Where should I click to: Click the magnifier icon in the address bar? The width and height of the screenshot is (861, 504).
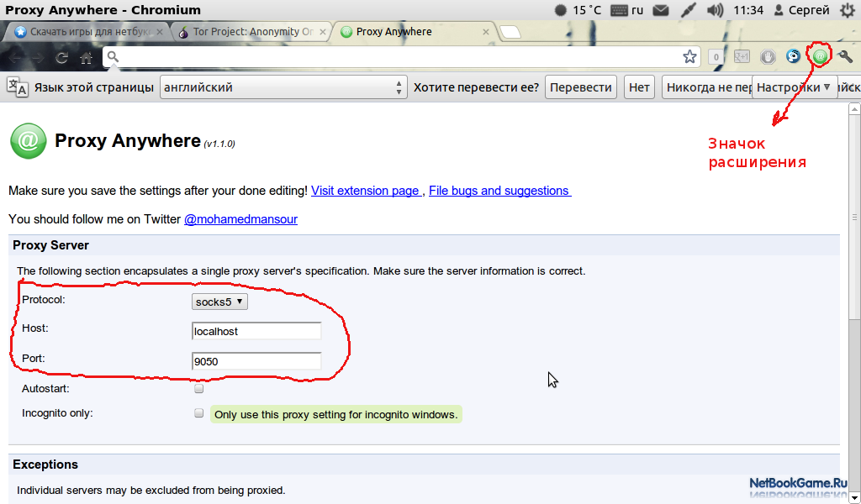pos(113,56)
